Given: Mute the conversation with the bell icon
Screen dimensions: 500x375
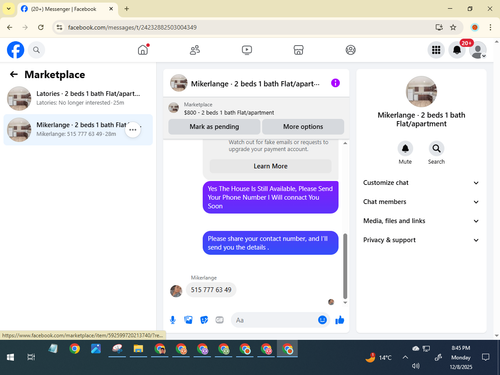Looking at the screenshot, I should pos(405,149).
